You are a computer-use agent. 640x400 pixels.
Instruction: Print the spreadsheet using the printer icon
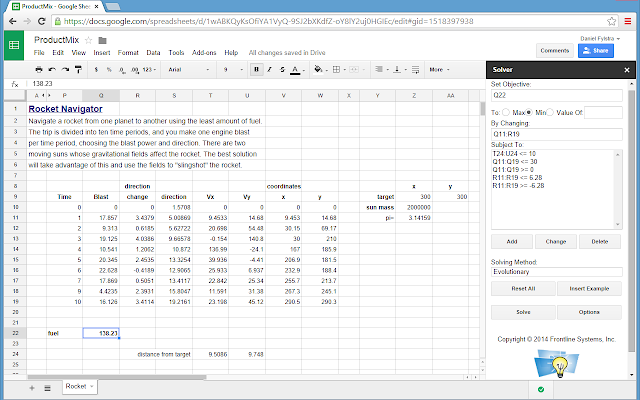pos(39,70)
